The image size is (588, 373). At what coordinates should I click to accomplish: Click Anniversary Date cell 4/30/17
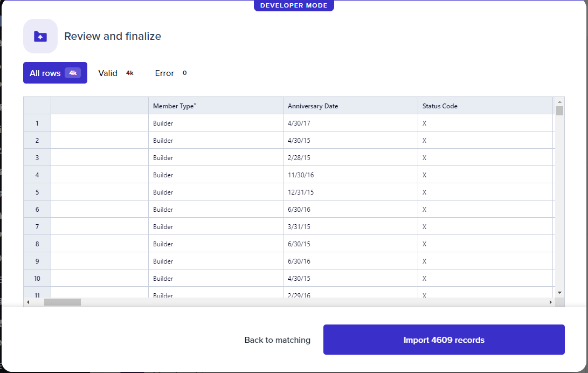click(x=351, y=123)
